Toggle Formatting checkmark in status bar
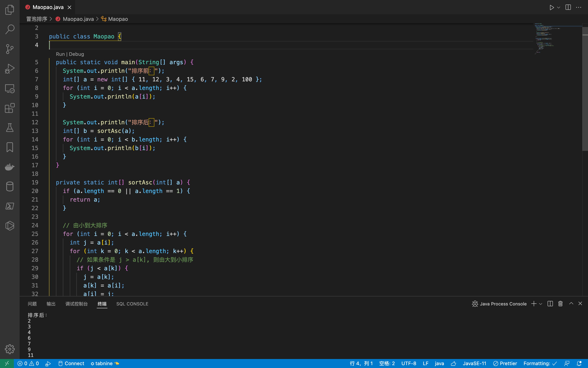This screenshot has width=588, height=368. [540, 363]
